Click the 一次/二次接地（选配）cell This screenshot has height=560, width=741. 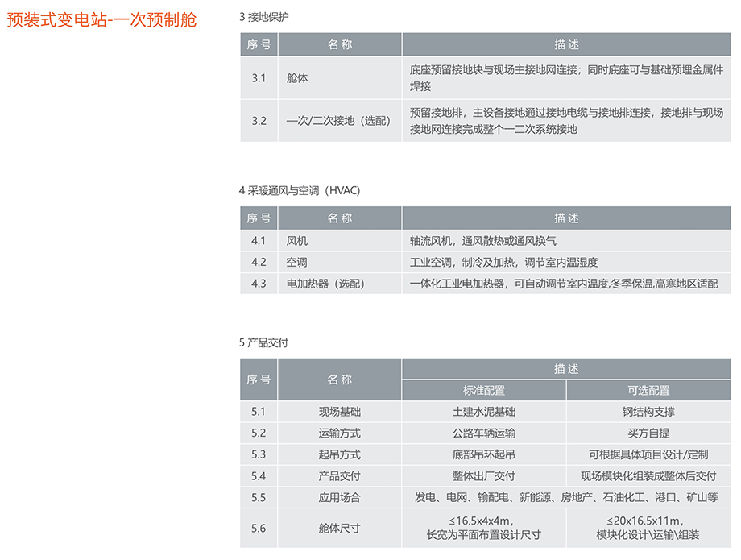338,121
